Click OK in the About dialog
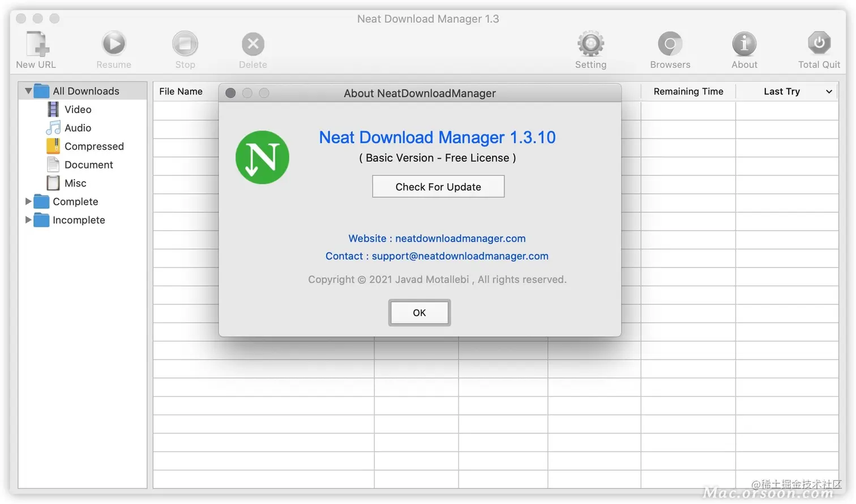The image size is (856, 504). click(420, 313)
